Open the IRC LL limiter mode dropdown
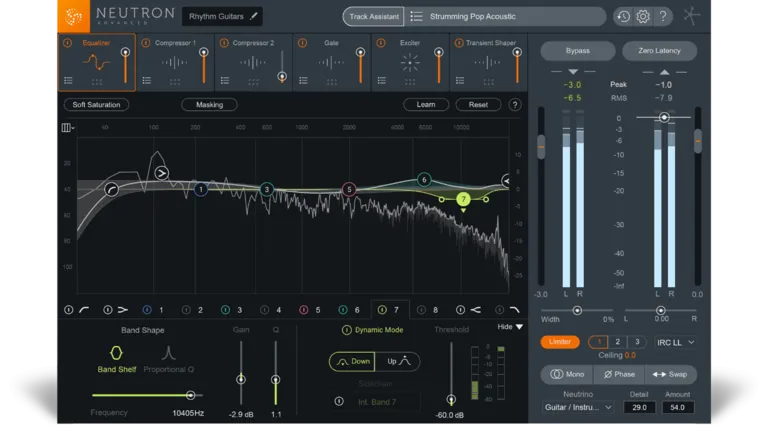 675,342
